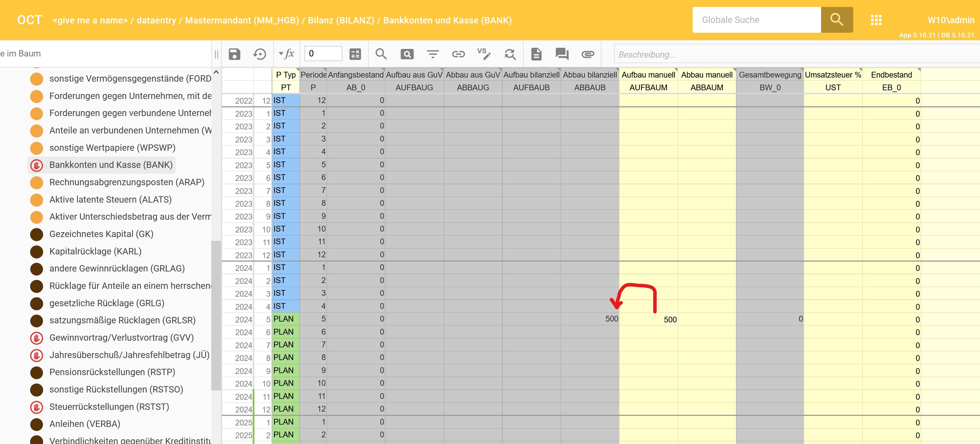Click the save icon in toolbar
The height and width of the screenshot is (444, 980).
pyautogui.click(x=234, y=54)
